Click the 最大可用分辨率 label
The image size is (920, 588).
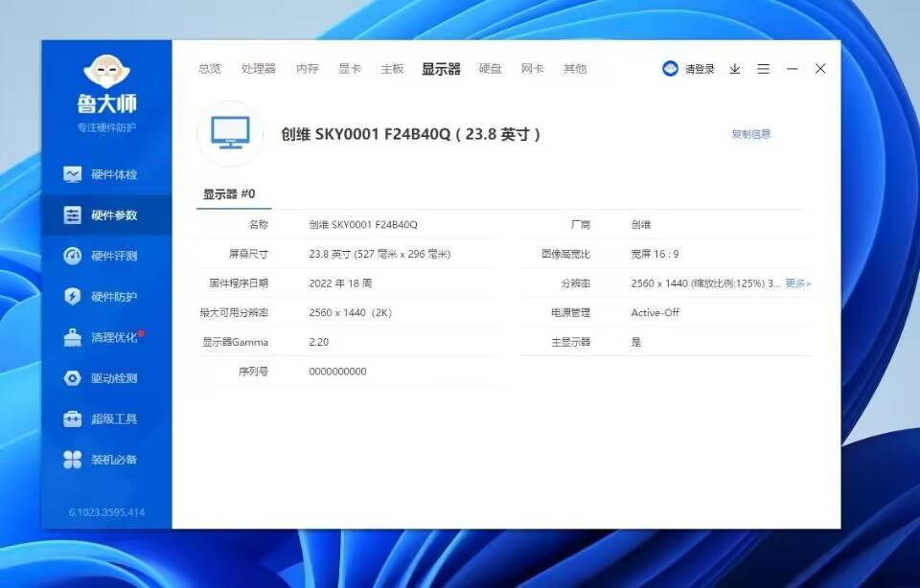[234, 312]
